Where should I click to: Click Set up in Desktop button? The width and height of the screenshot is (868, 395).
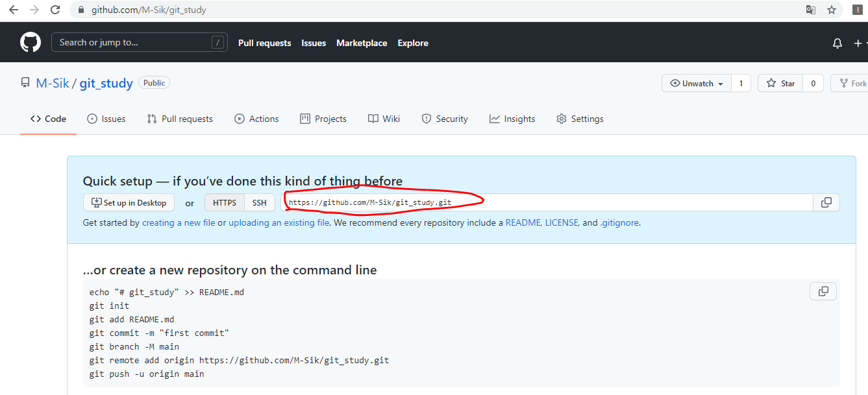coord(129,202)
